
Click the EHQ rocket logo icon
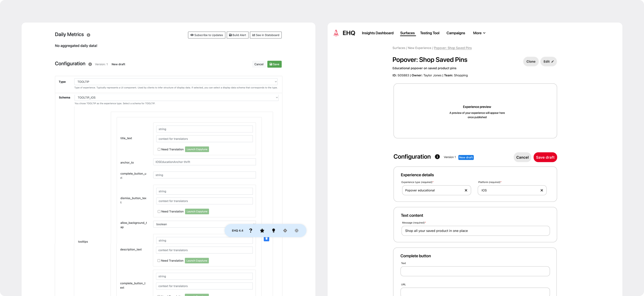click(336, 33)
